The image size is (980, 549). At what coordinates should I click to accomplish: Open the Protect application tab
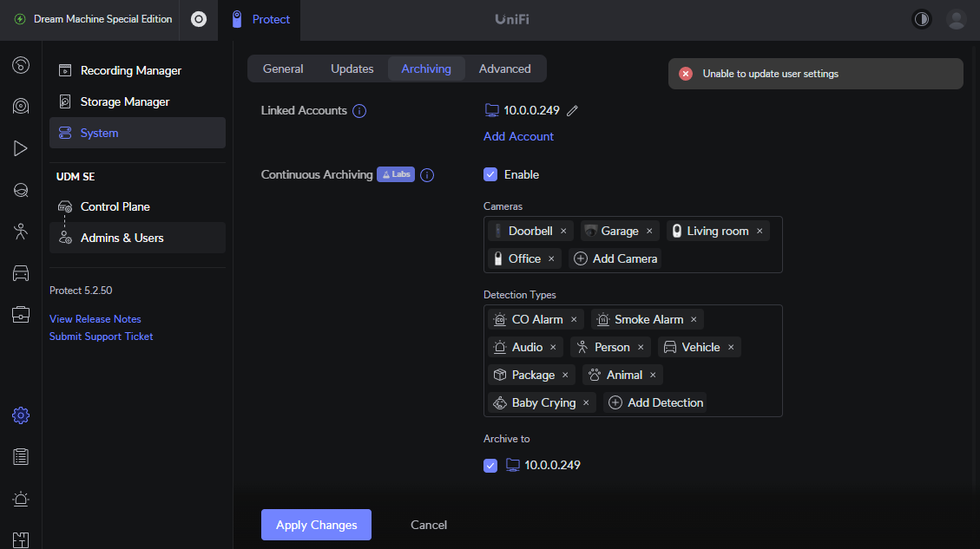[x=260, y=19]
